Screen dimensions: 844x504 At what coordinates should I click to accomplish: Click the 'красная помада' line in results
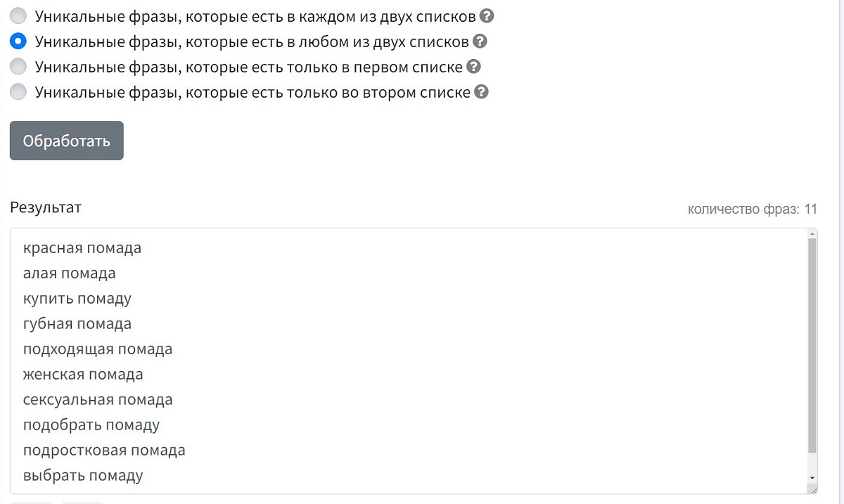82,248
